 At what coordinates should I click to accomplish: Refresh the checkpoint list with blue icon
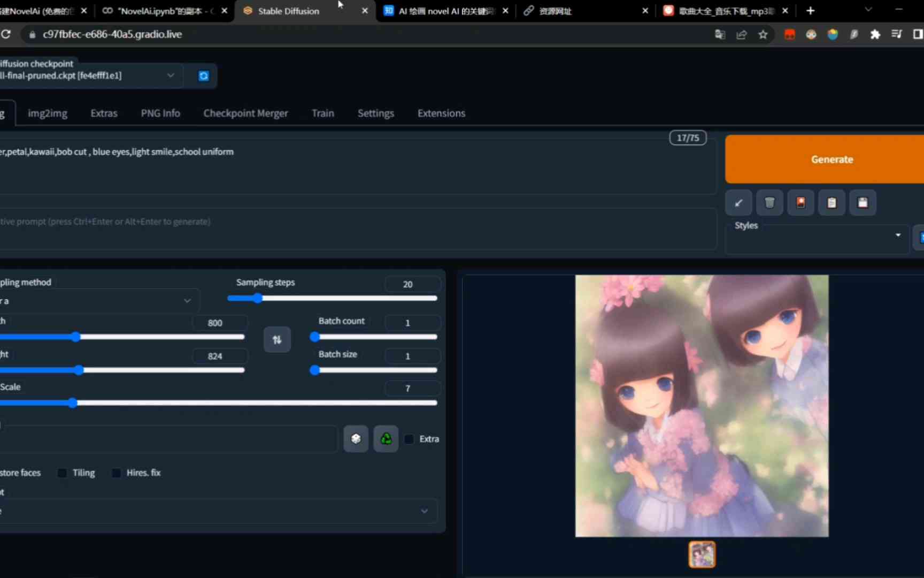tap(204, 76)
